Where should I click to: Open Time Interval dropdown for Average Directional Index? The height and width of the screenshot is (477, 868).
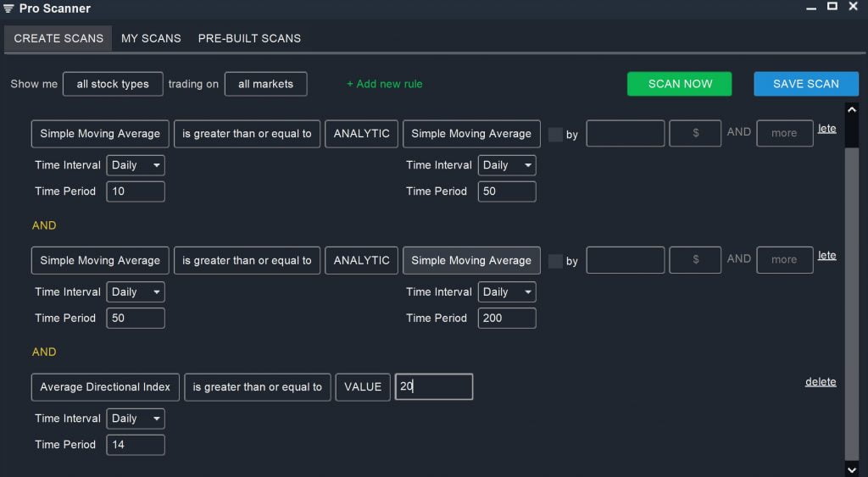tap(136, 419)
